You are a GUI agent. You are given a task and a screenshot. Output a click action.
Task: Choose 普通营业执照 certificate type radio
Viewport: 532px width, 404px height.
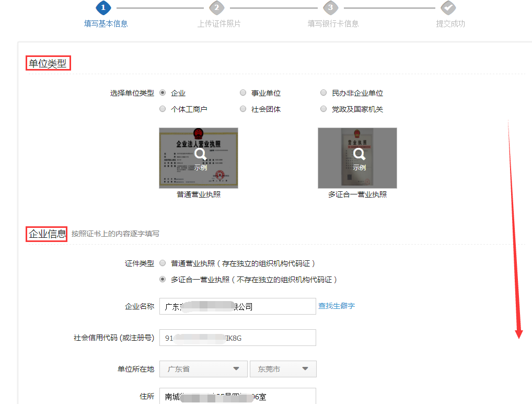tap(163, 263)
